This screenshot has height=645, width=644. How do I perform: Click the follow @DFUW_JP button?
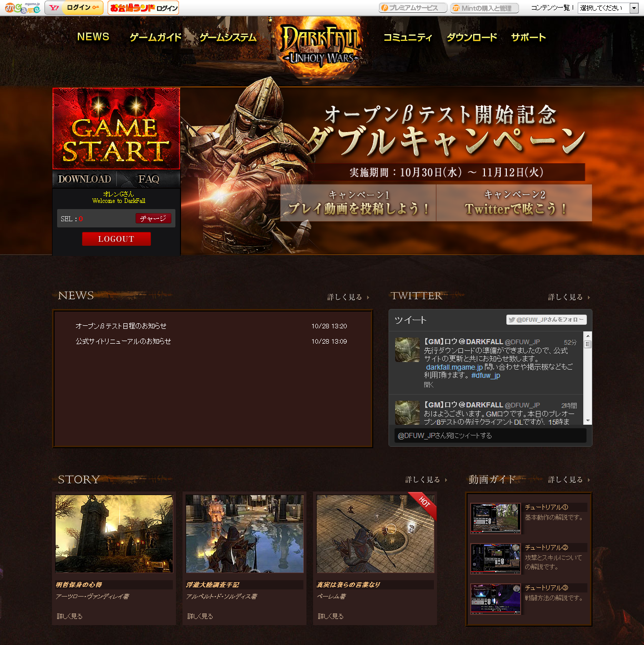coord(546,320)
